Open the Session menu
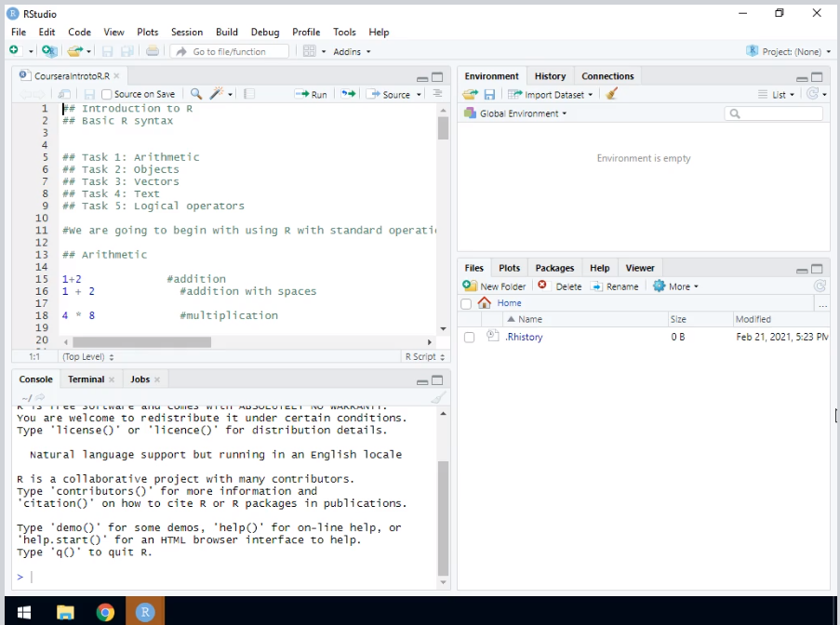 187,32
